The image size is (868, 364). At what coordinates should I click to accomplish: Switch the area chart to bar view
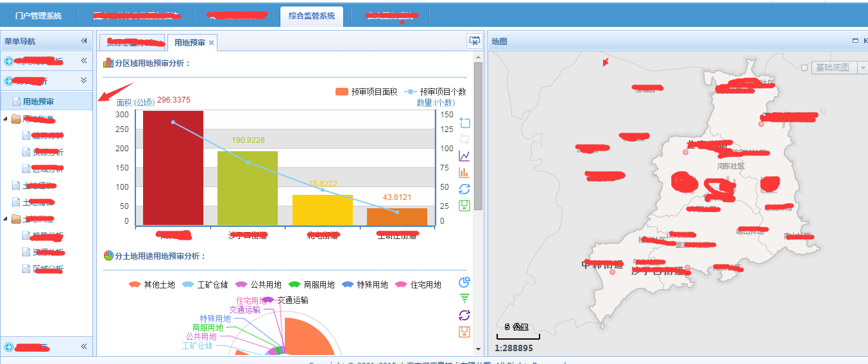click(x=465, y=172)
